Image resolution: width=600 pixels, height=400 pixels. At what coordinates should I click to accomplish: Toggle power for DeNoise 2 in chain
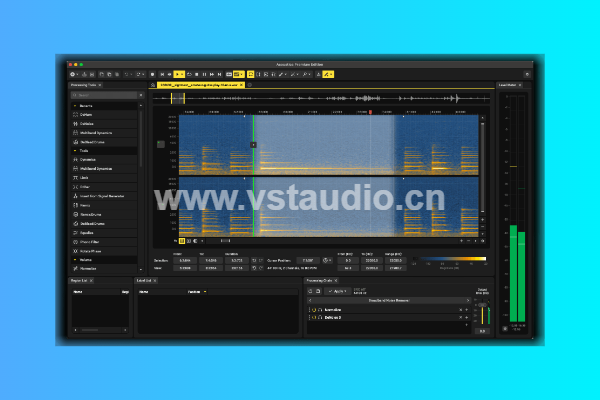(x=314, y=318)
